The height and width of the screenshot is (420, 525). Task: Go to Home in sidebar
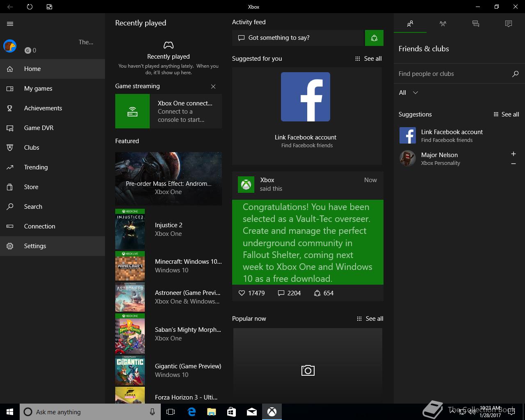tap(52, 69)
